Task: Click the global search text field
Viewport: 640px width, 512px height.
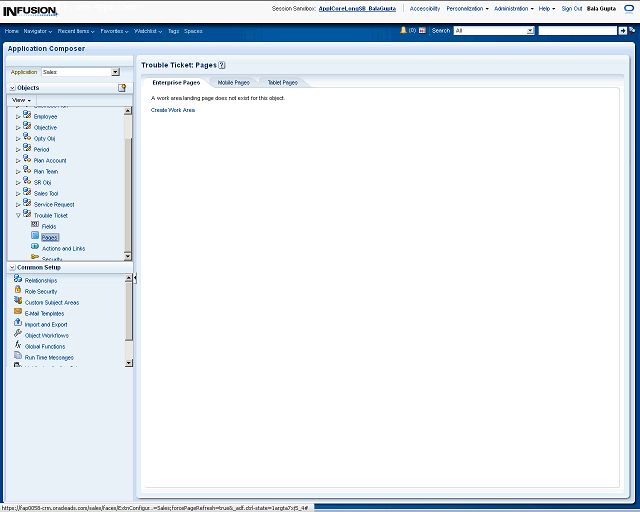Action: coord(576,31)
